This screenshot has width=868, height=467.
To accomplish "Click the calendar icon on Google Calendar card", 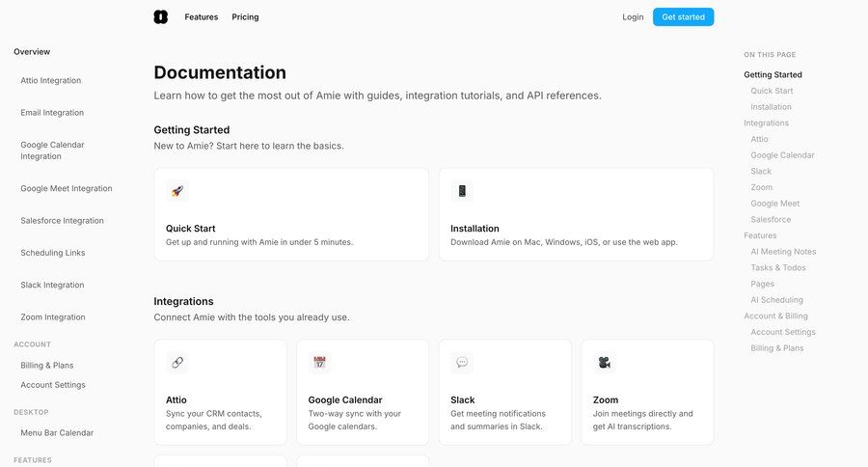I will click(x=319, y=362).
